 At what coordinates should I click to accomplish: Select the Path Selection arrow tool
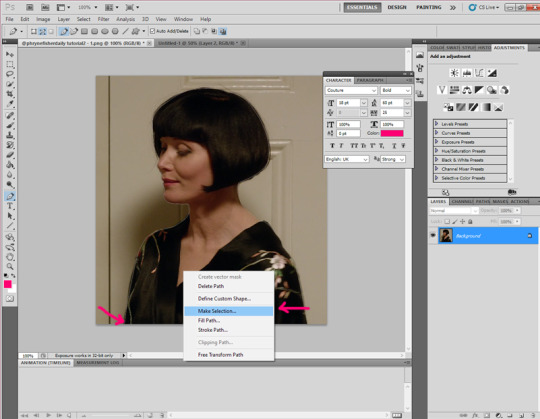point(10,216)
